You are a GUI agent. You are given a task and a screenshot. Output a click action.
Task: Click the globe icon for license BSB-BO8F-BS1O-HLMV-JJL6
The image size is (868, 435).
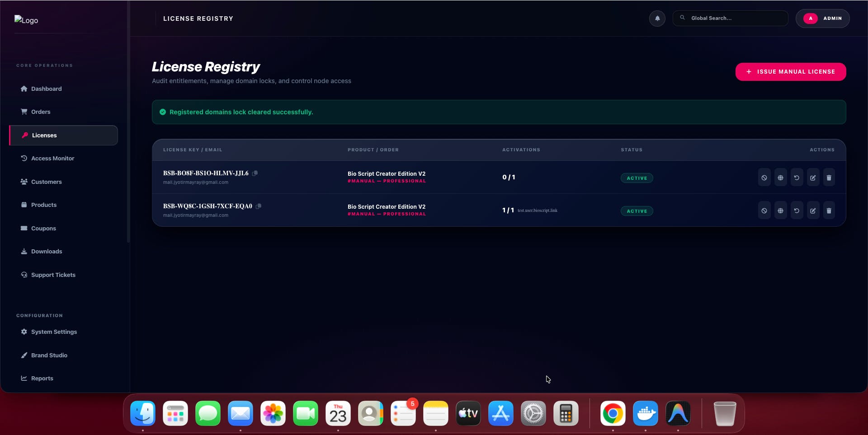point(780,178)
